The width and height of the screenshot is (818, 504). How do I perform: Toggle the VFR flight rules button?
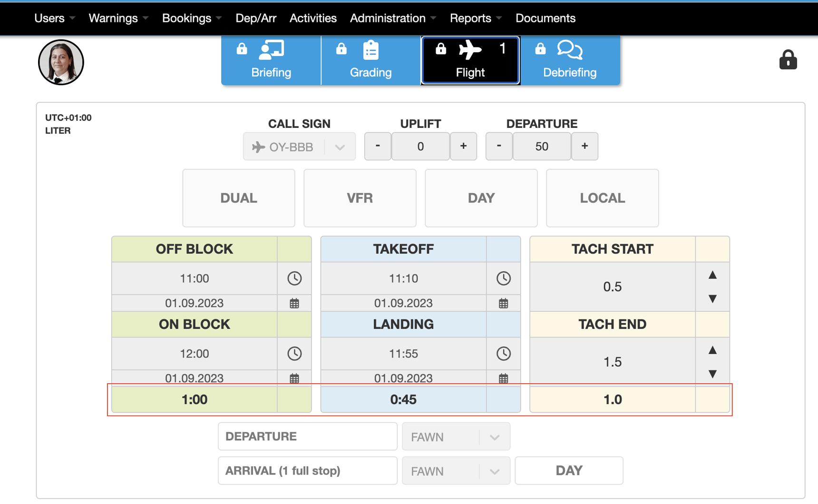[x=360, y=198]
